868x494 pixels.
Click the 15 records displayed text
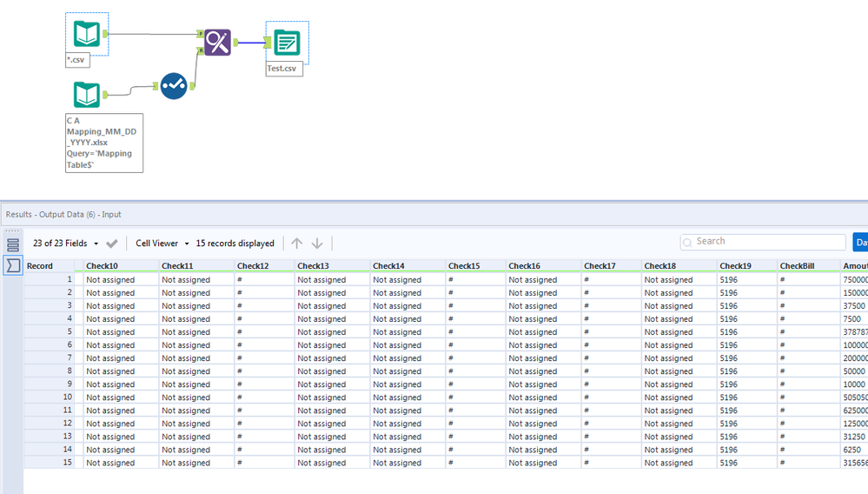235,244
